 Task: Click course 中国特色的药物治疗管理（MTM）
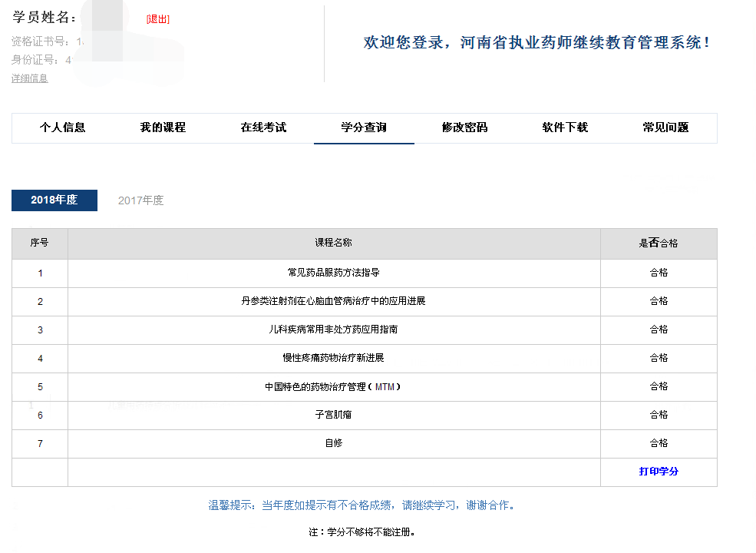coord(333,386)
